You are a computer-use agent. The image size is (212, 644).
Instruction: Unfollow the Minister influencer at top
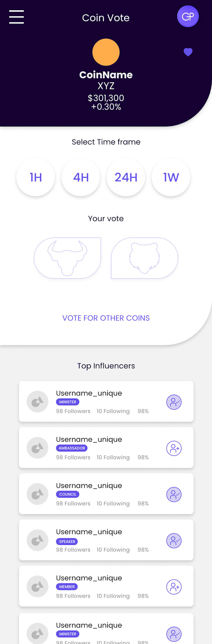pyautogui.click(x=174, y=402)
